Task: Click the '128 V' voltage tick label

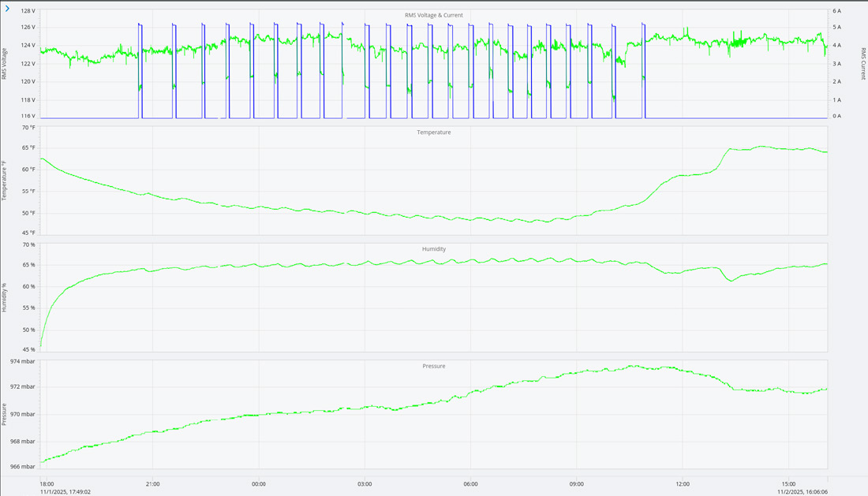Action: (x=28, y=11)
